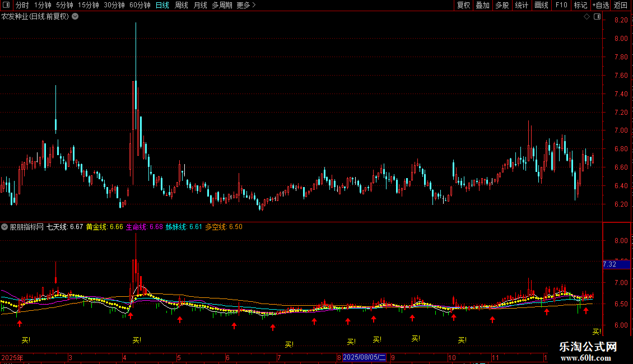Open the chart settings dropdown beside 农发种业

point(75,17)
